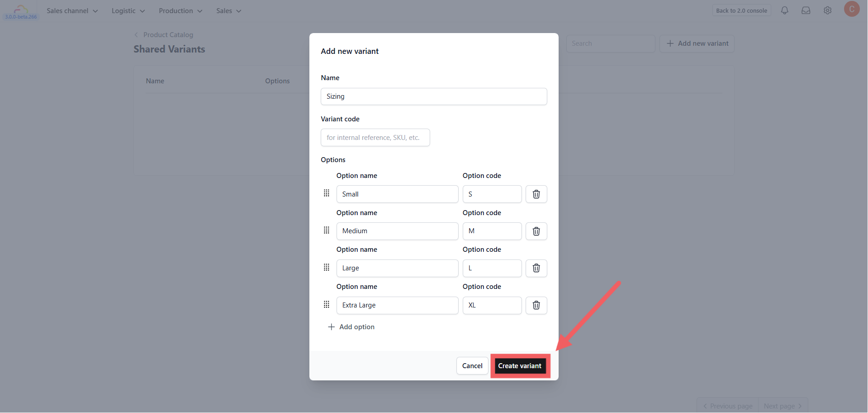Edit the option code S field
Viewport: 868px width, 413px height.
click(x=492, y=194)
